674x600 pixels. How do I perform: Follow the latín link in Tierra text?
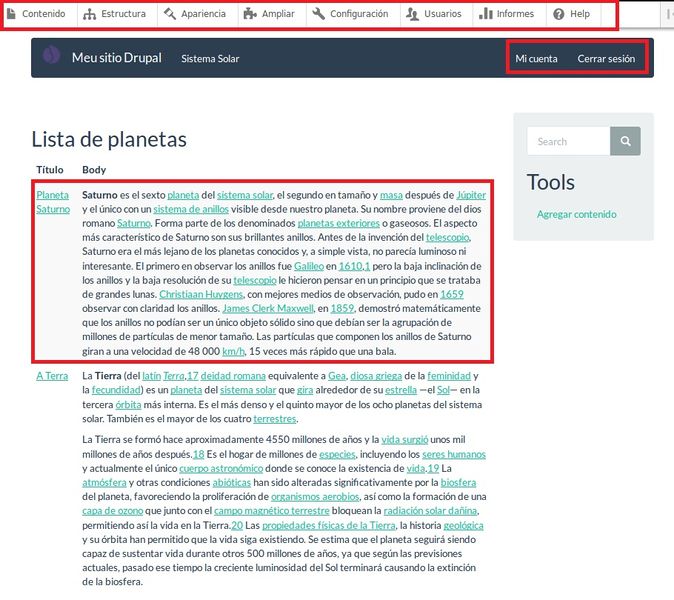click(x=152, y=376)
